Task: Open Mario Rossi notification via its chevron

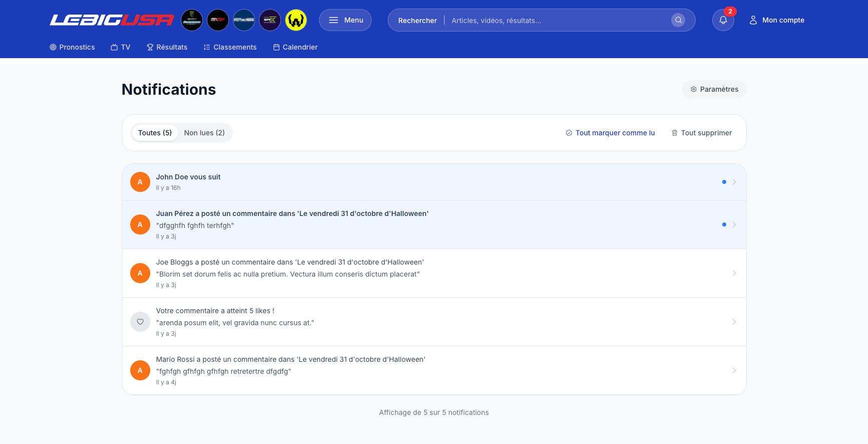Action: click(x=734, y=370)
